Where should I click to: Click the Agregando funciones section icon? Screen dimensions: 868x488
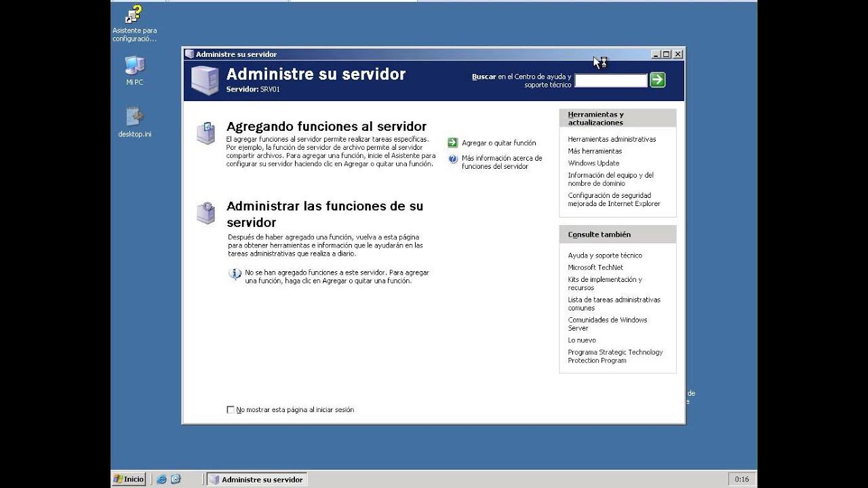coord(205,133)
